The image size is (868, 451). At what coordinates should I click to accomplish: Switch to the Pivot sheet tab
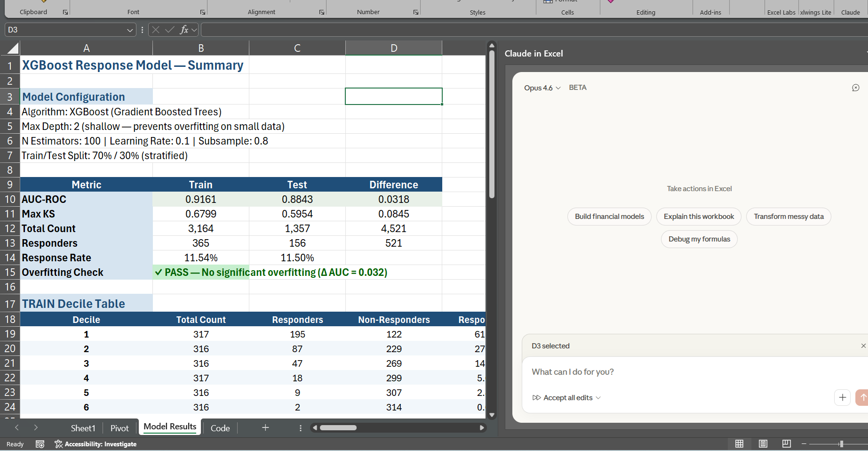tap(119, 428)
